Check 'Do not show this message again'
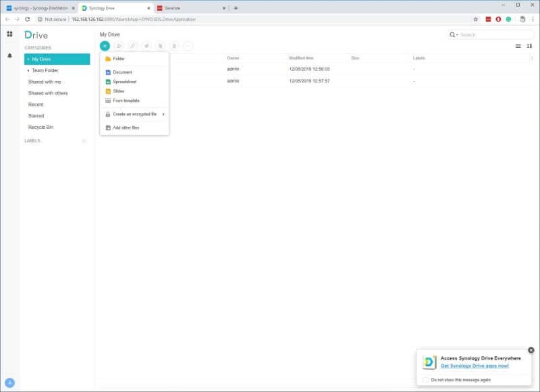 [x=427, y=380]
